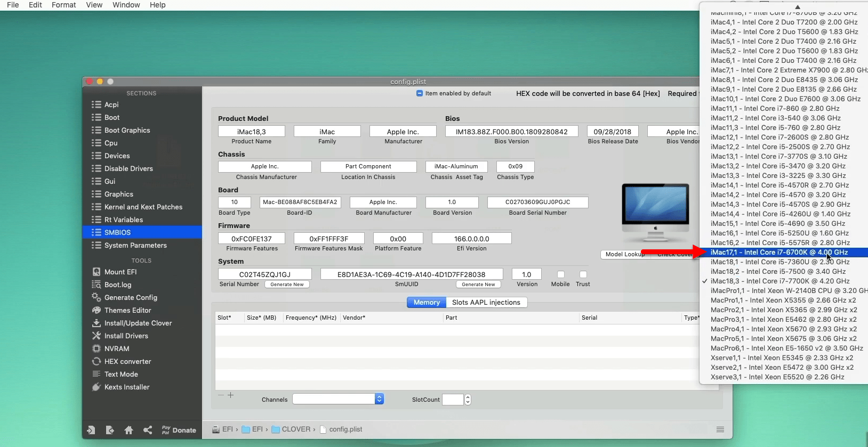Adjust the SlotCount stepper arrows
The height and width of the screenshot is (447, 868).
click(468, 400)
